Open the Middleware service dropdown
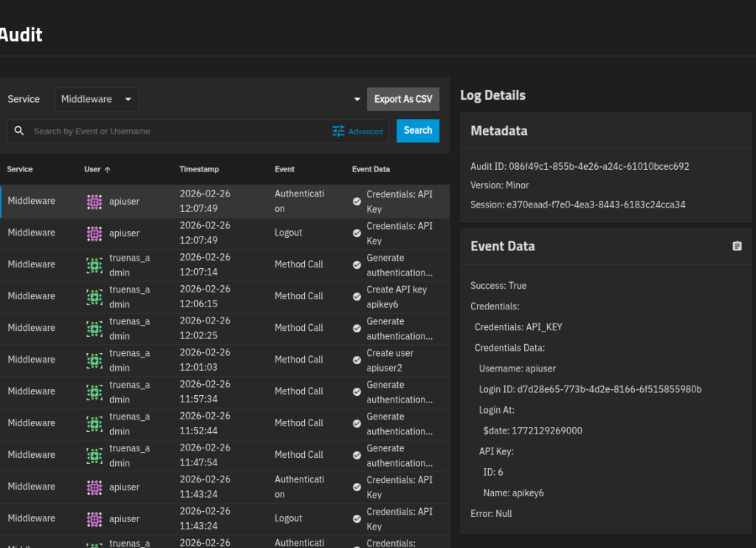The image size is (756, 548). [x=97, y=99]
